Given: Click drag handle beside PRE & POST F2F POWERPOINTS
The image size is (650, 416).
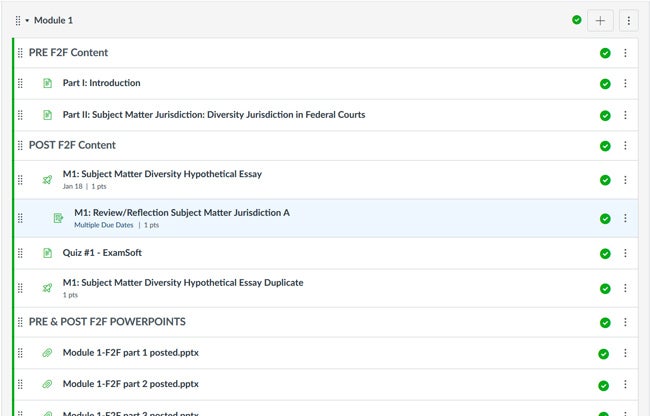Looking at the screenshot, I should 20,322.
